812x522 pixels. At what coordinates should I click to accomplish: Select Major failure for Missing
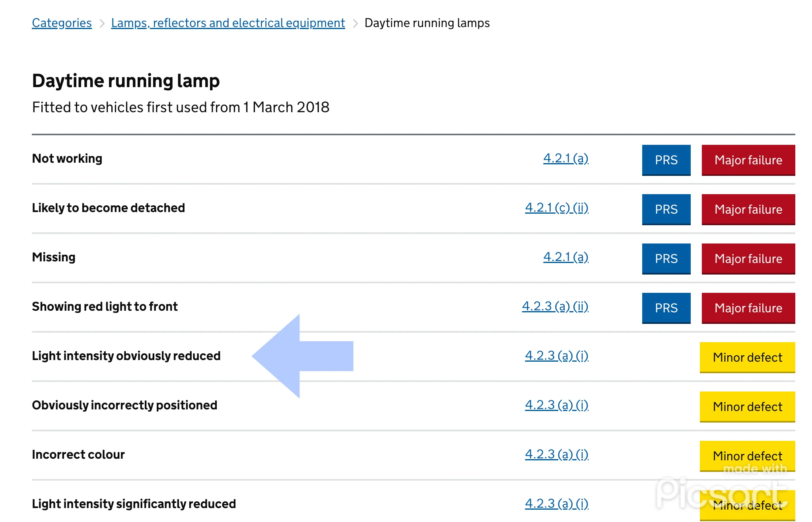tap(748, 259)
